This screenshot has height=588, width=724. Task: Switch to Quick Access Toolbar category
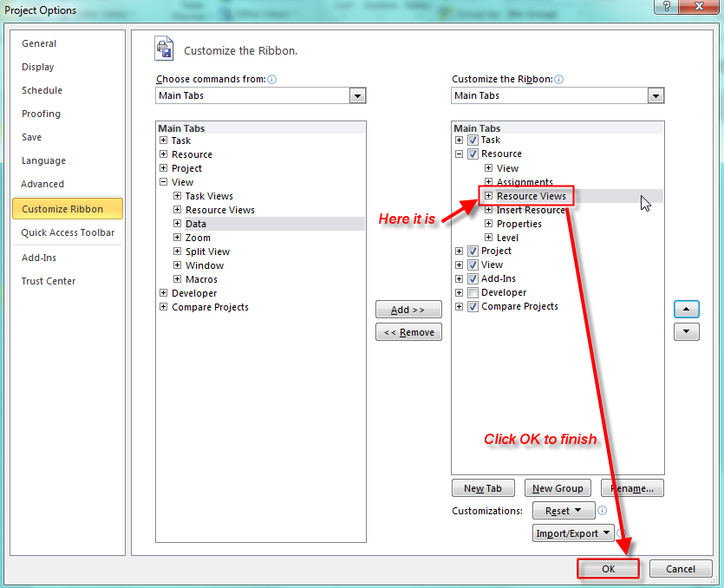68,232
